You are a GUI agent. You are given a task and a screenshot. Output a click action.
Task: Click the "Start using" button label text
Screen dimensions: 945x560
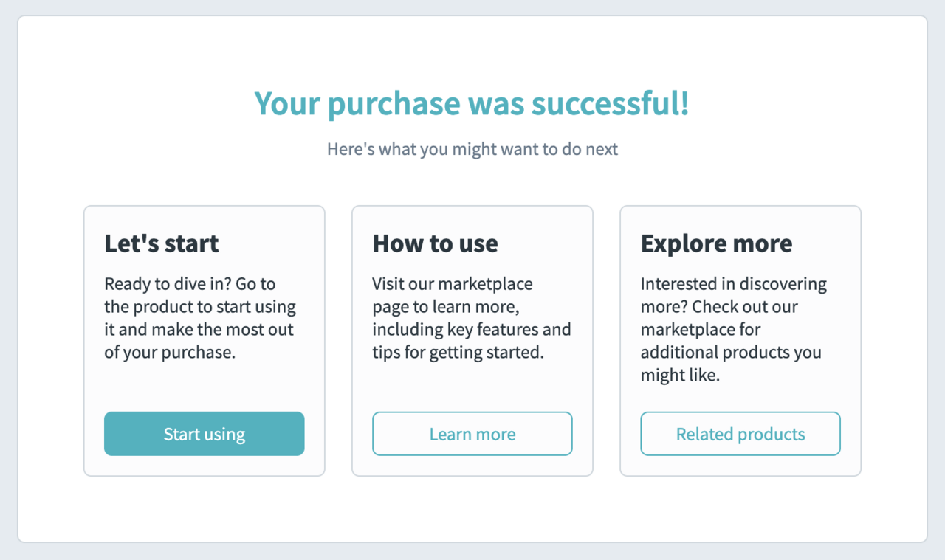[x=204, y=434]
